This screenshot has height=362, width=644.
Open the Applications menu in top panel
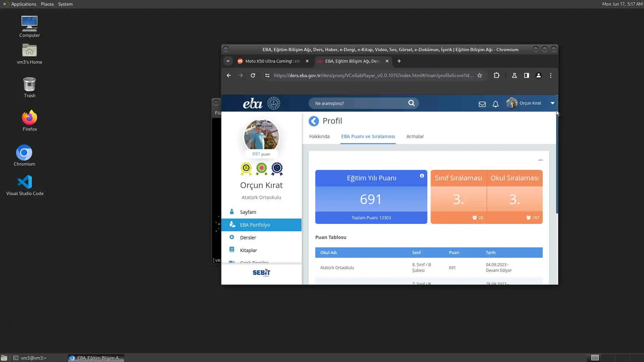tap(23, 4)
